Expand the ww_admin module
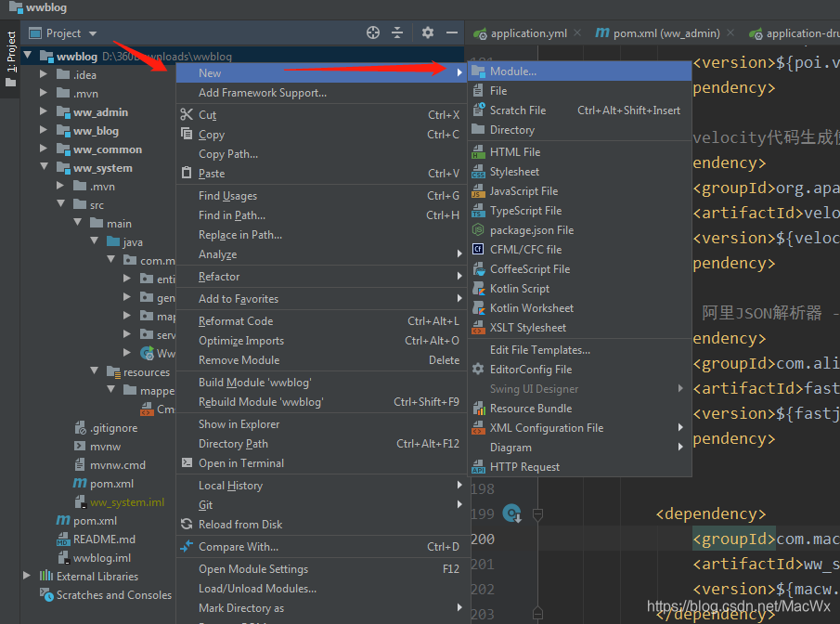The width and height of the screenshot is (840, 624). coord(44,111)
